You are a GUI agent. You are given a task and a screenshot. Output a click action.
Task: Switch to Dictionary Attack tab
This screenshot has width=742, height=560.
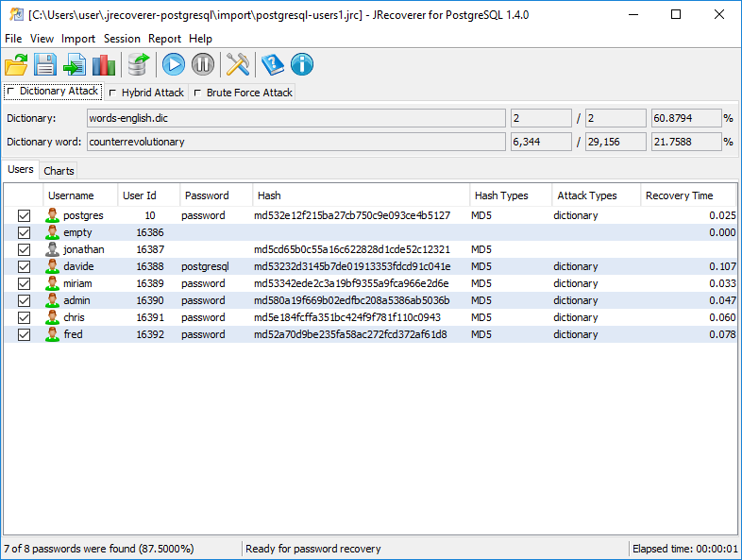click(53, 92)
